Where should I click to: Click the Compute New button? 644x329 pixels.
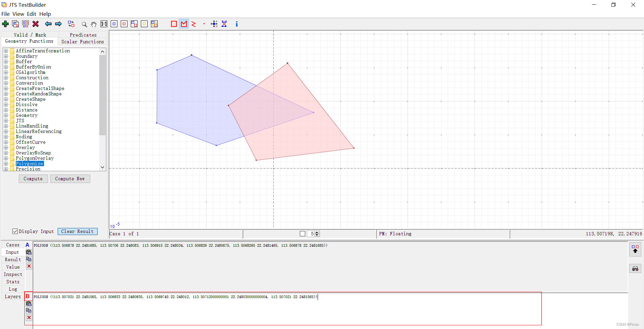pyautogui.click(x=70, y=179)
